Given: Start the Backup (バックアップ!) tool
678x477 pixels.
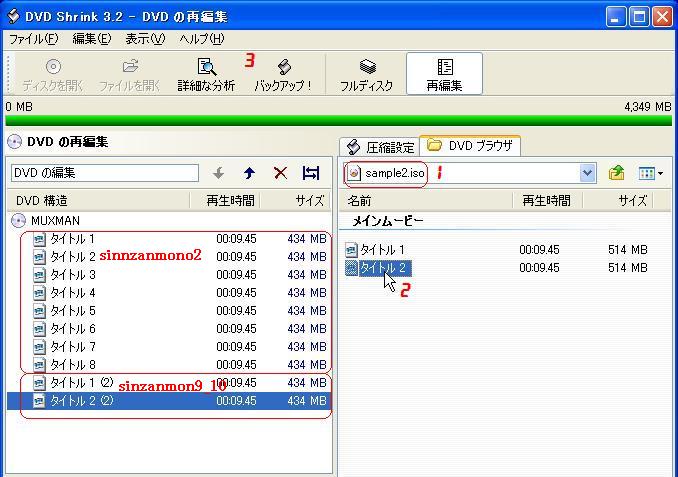Looking at the screenshot, I should pos(283,74).
